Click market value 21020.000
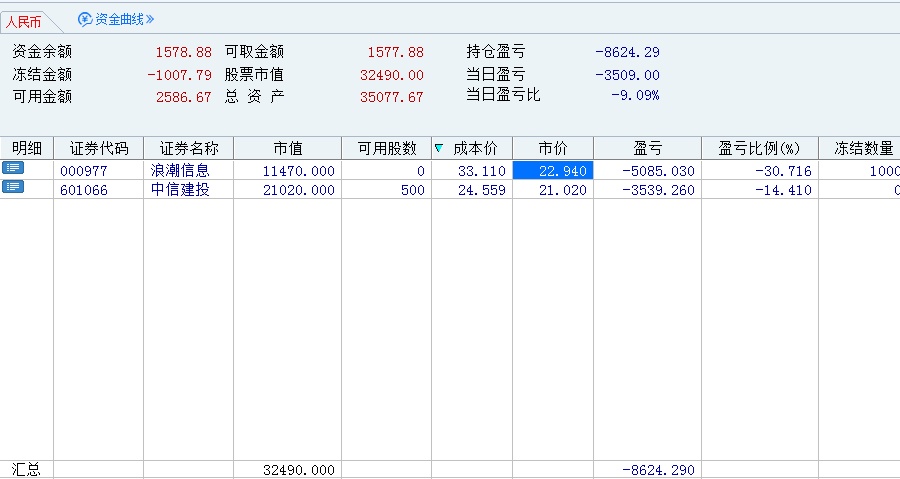The height and width of the screenshot is (479, 900). pyautogui.click(x=298, y=190)
